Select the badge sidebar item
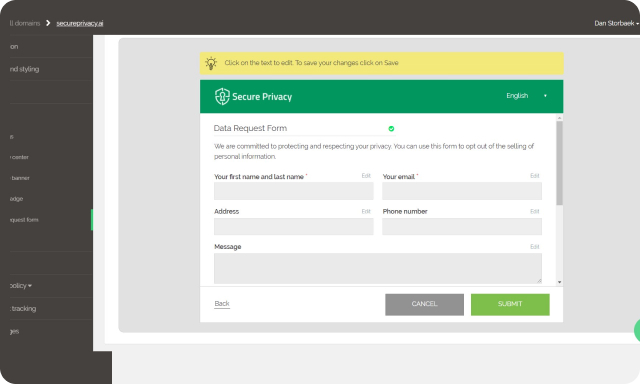Viewport: 640px width, 384px height. click(x=16, y=199)
